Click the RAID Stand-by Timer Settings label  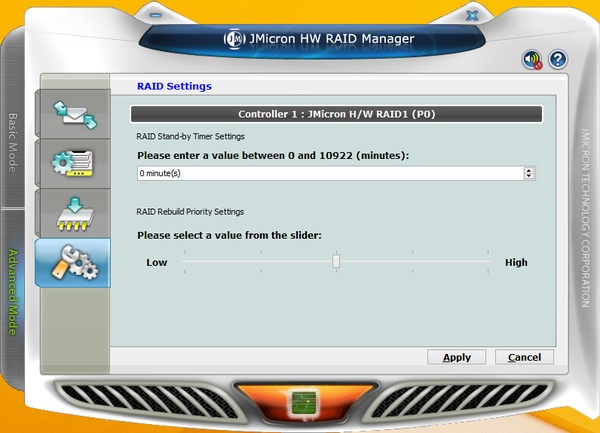(x=190, y=137)
